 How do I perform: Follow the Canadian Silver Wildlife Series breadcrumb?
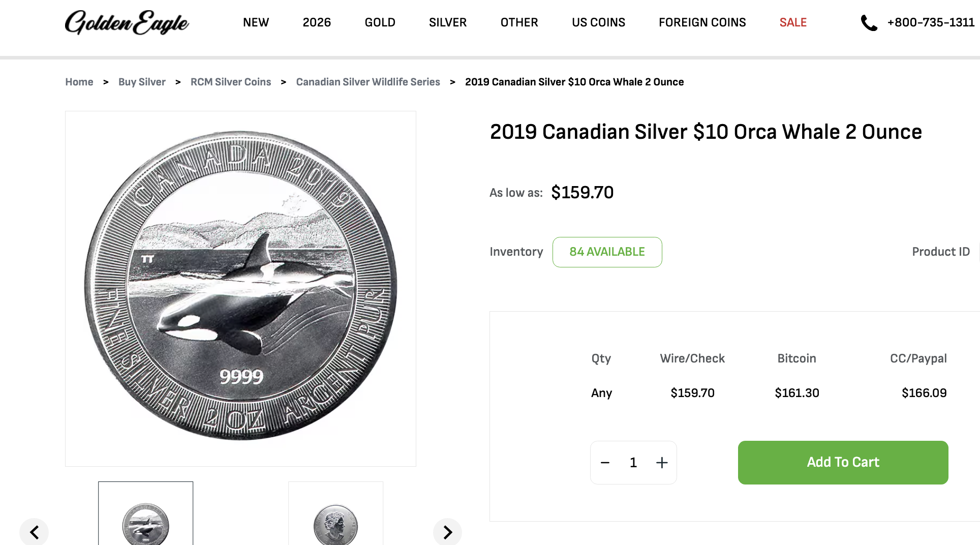pyautogui.click(x=368, y=82)
